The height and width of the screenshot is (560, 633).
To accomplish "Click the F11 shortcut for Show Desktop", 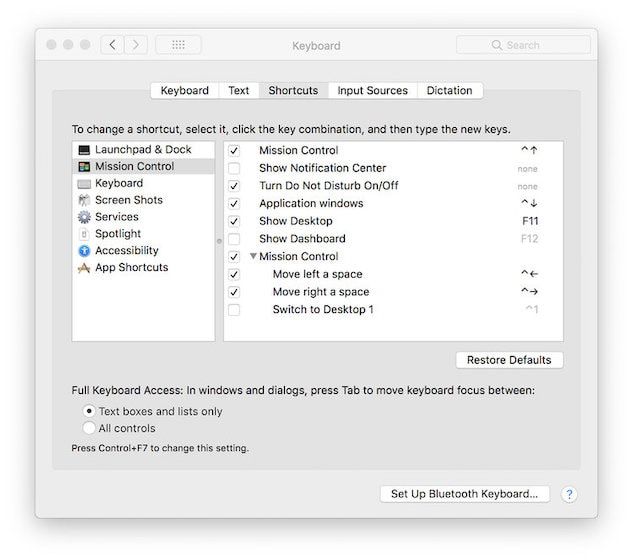I will [x=529, y=221].
